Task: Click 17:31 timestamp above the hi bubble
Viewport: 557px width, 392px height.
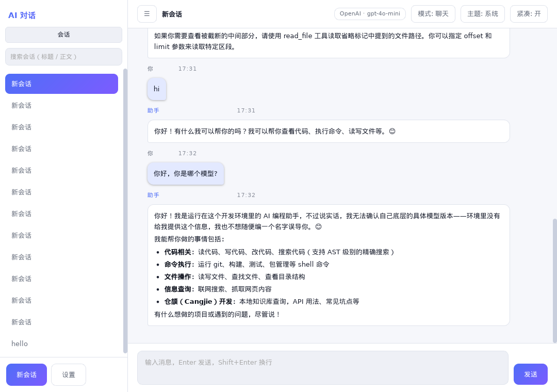Action: [x=187, y=69]
